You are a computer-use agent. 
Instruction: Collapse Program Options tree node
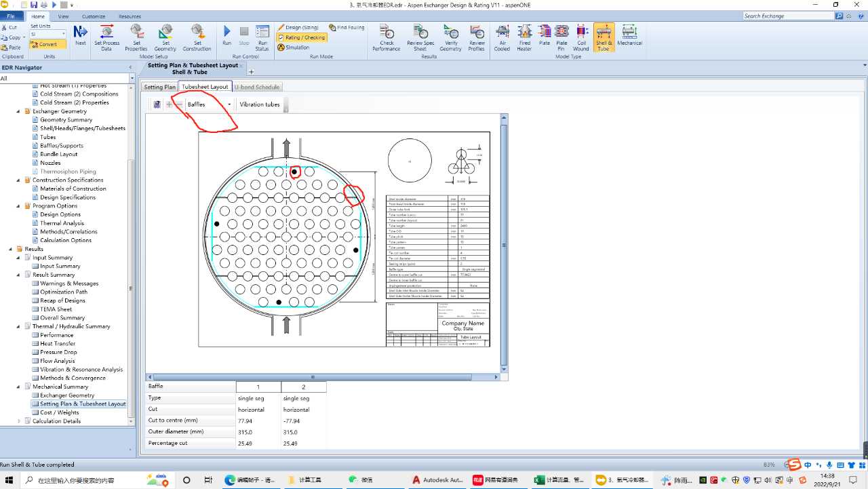[x=18, y=206]
